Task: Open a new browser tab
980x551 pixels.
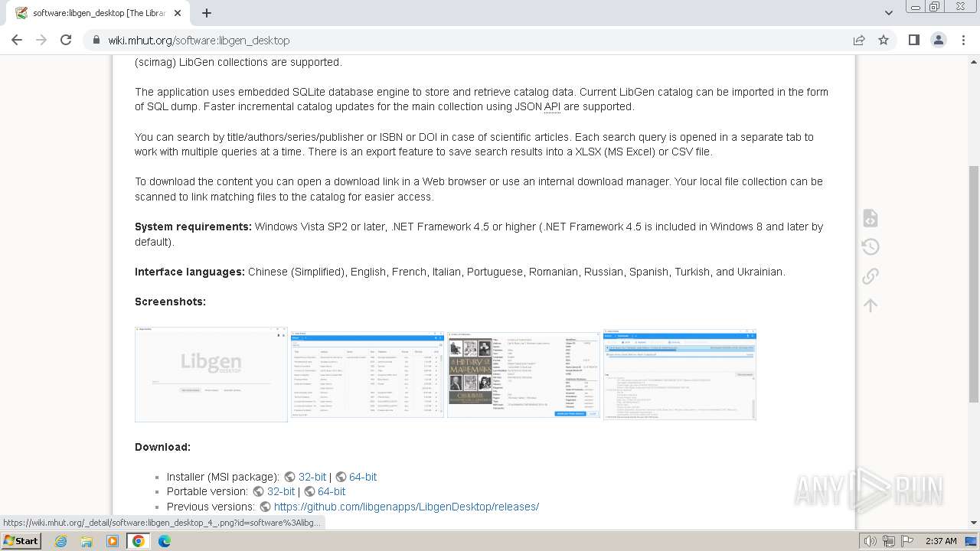Action: (207, 13)
